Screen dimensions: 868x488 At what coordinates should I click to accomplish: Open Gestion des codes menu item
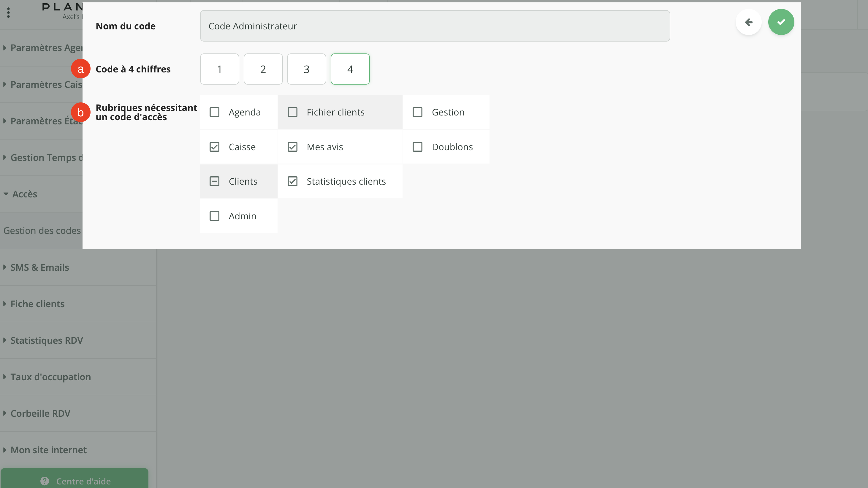pyautogui.click(x=42, y=231)
